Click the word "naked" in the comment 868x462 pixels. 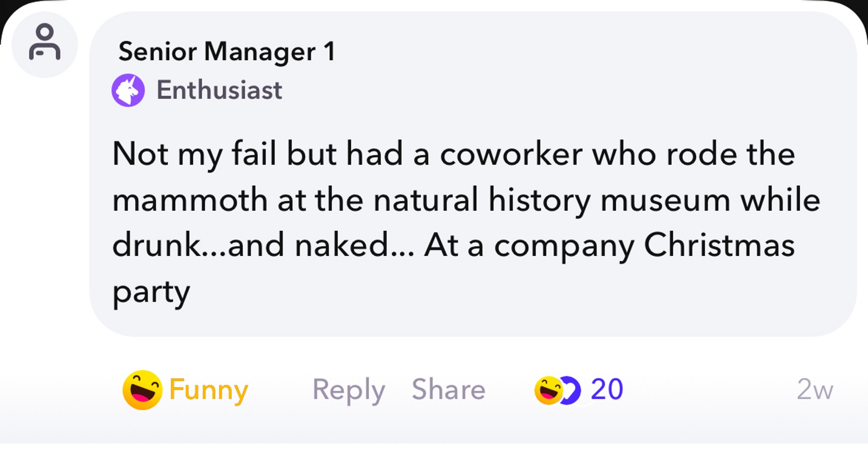pyautogui.click(x=341, y=246)
